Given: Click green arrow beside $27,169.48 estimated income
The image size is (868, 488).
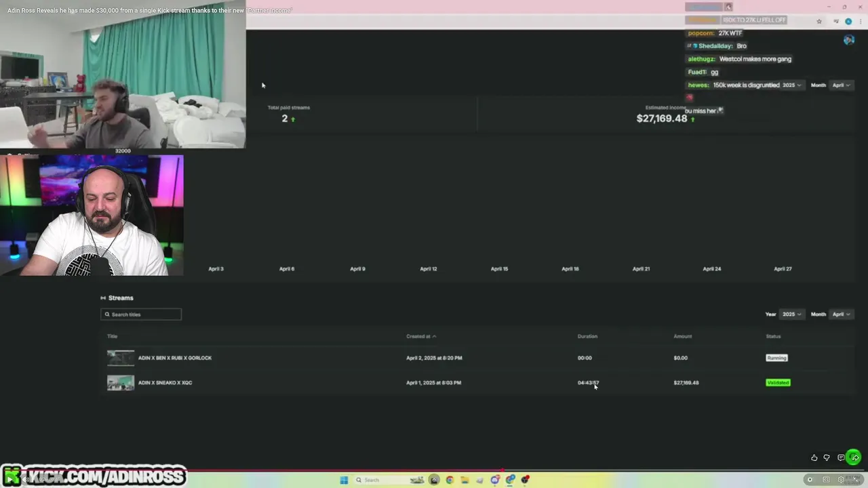Looking at the screenshot, I should 692,119.
